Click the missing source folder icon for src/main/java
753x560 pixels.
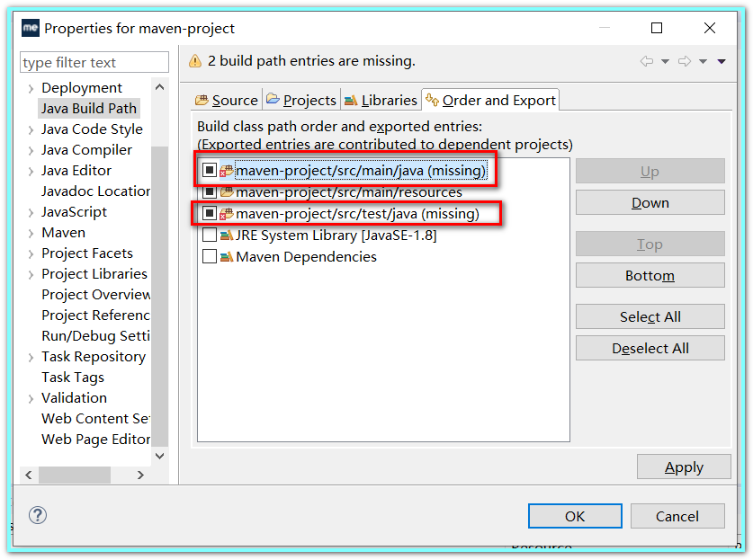point(227,171)
